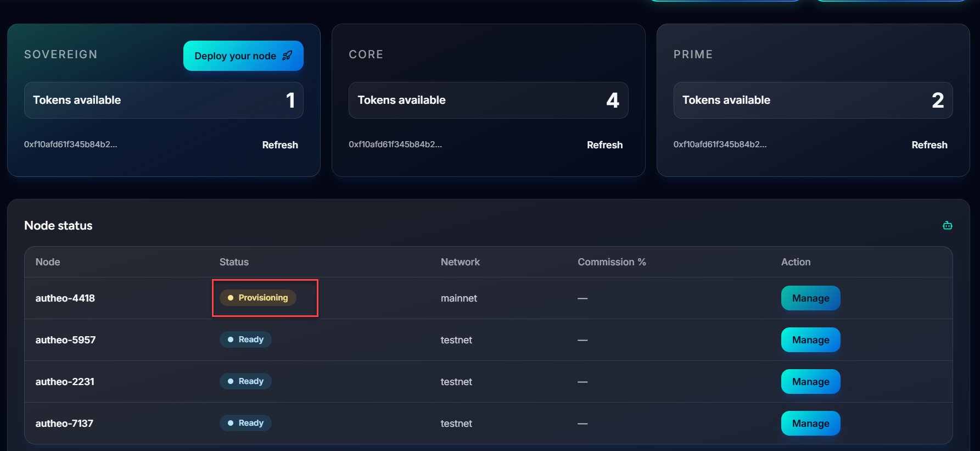Click the Status column header

coord(234,262)
